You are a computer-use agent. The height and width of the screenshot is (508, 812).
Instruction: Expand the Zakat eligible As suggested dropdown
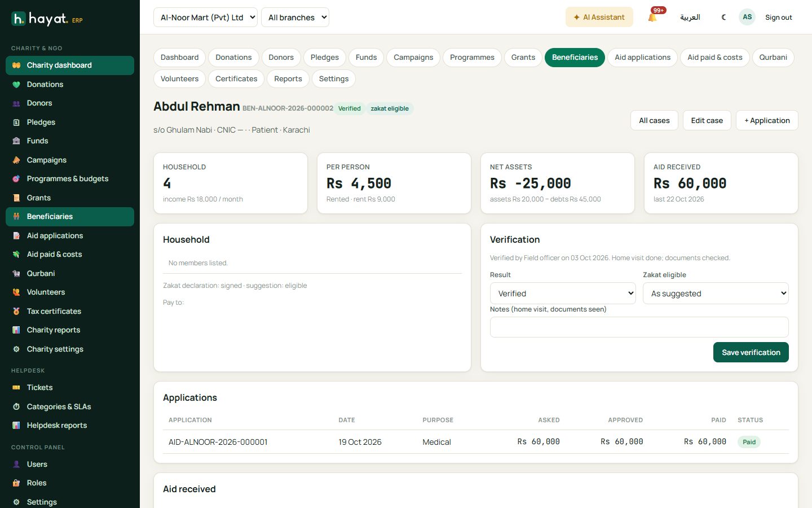716,294
